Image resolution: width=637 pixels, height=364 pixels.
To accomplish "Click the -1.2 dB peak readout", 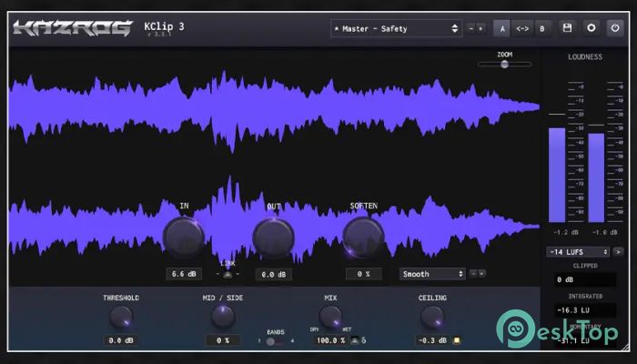I will pos(565,232).
